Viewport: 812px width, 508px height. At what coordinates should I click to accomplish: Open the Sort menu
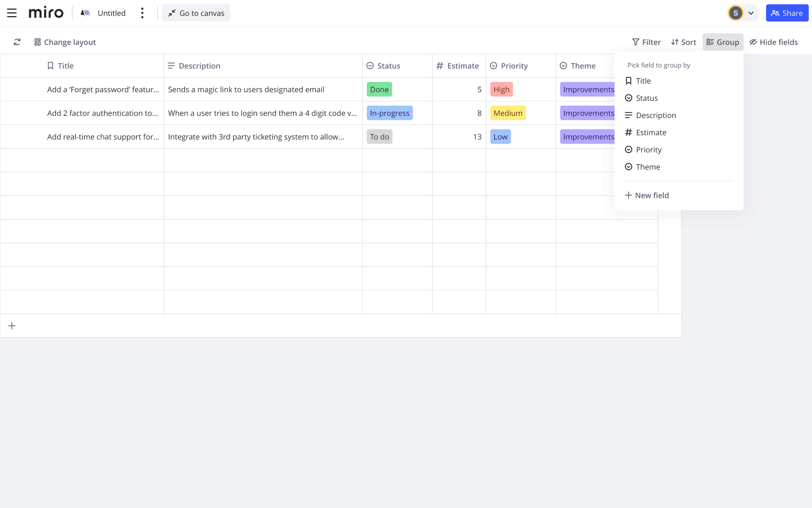click(683, 42)
